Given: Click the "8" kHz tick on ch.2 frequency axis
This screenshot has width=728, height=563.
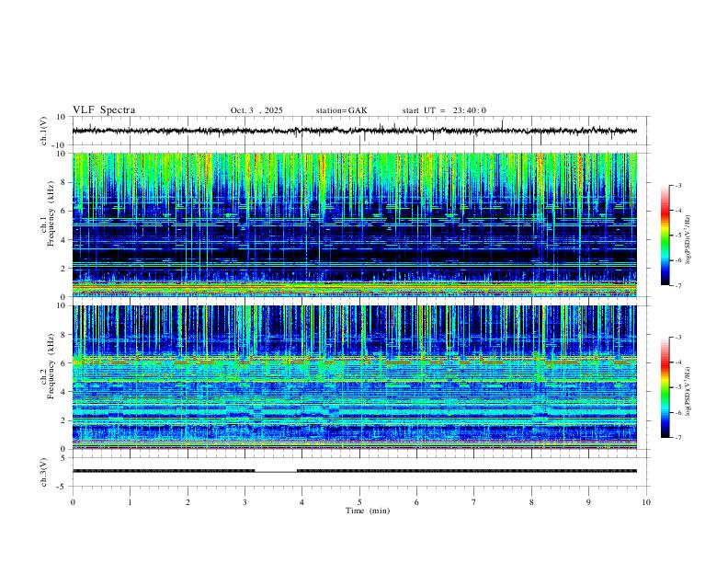Looking at the screenshot, I should 64,335.
